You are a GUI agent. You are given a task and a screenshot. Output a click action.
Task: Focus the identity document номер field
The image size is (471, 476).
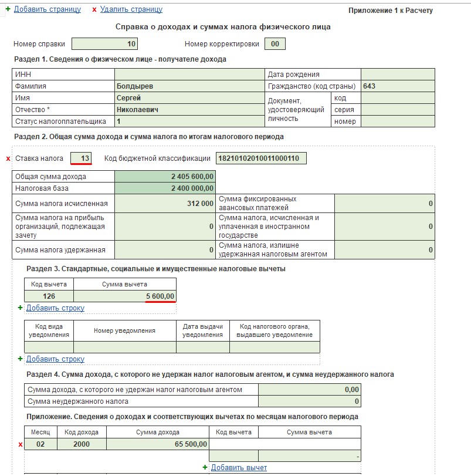(x=398, y=121)
